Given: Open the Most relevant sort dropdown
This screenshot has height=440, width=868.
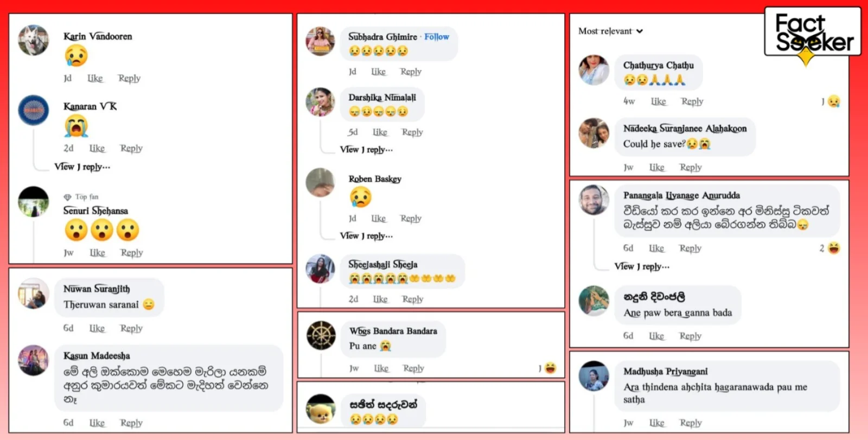Looking at the screenshot, I should 610,31.
